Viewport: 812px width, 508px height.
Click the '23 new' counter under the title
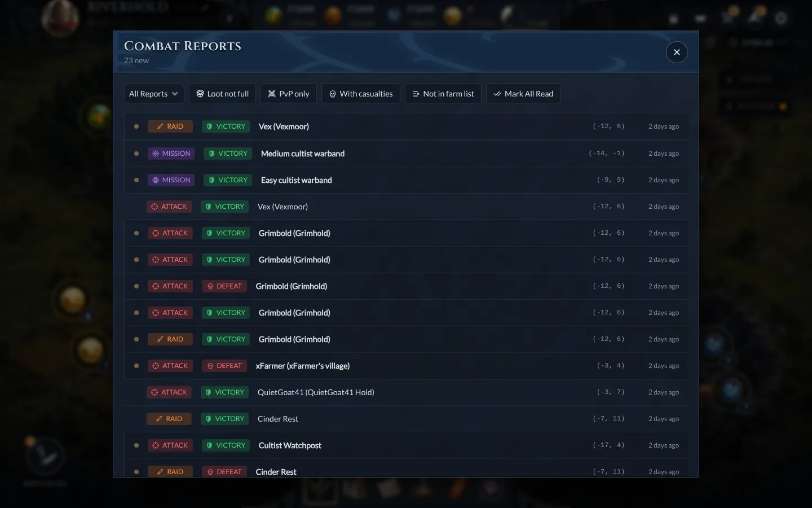136,60
